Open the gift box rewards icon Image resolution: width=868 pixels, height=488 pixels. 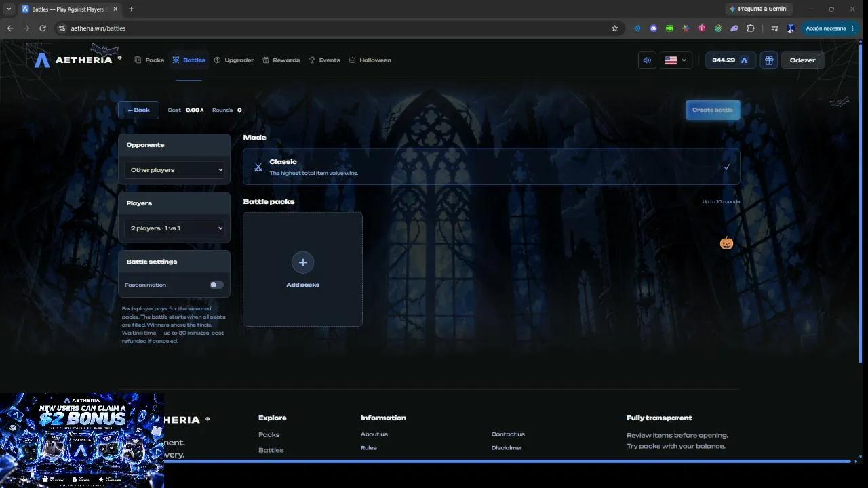769,60
